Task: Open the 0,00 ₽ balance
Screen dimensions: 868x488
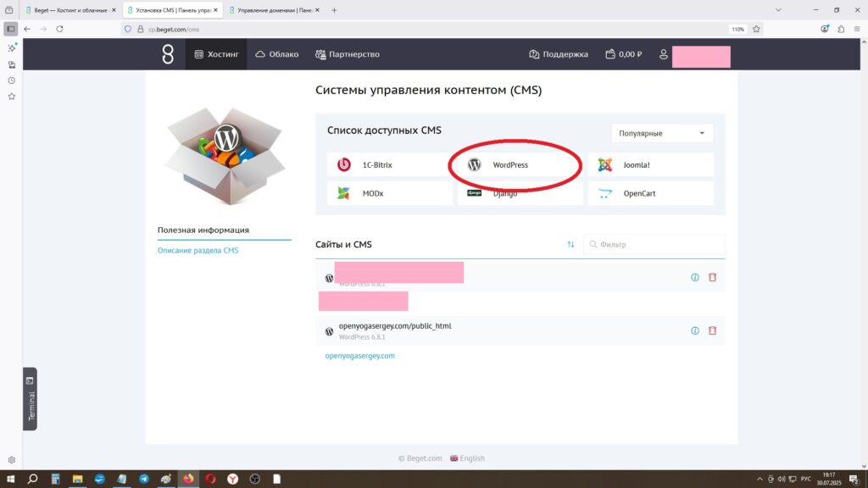Action: click(x=624, y=54)
